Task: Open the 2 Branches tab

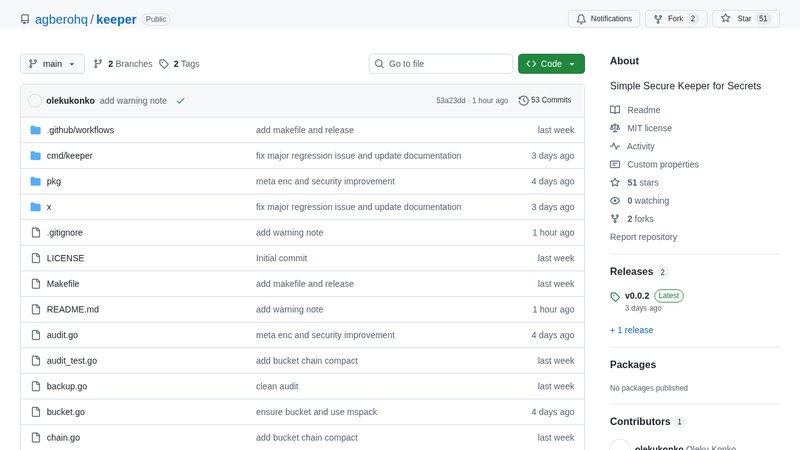Action: (123, 64)
